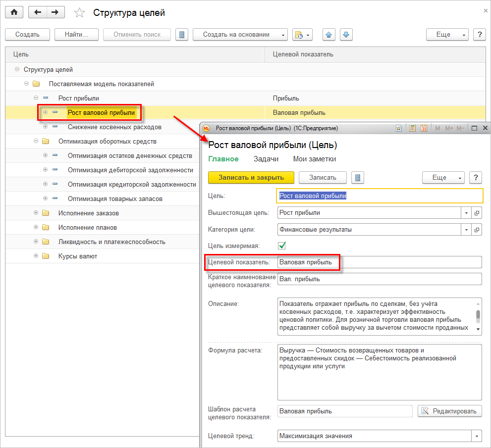Open the calculator icon in dialog title bar
Viewport: 491px width, 448px height.
[x=412, y=128]
